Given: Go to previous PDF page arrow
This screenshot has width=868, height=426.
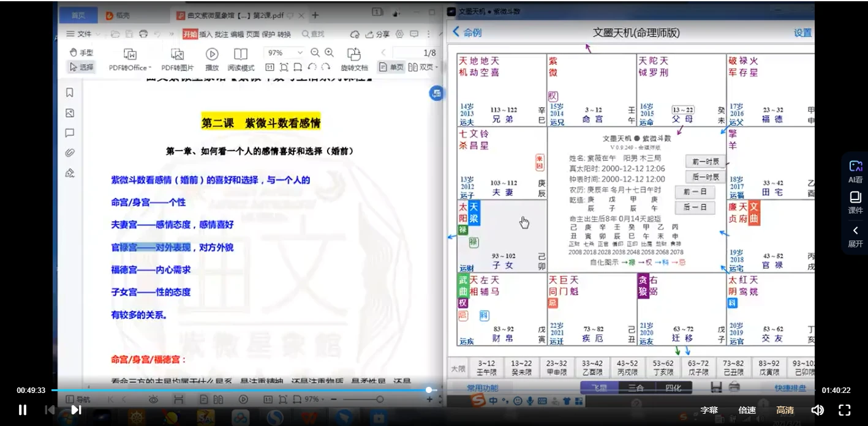Looking at the screenshot, I should pos(383,53).
